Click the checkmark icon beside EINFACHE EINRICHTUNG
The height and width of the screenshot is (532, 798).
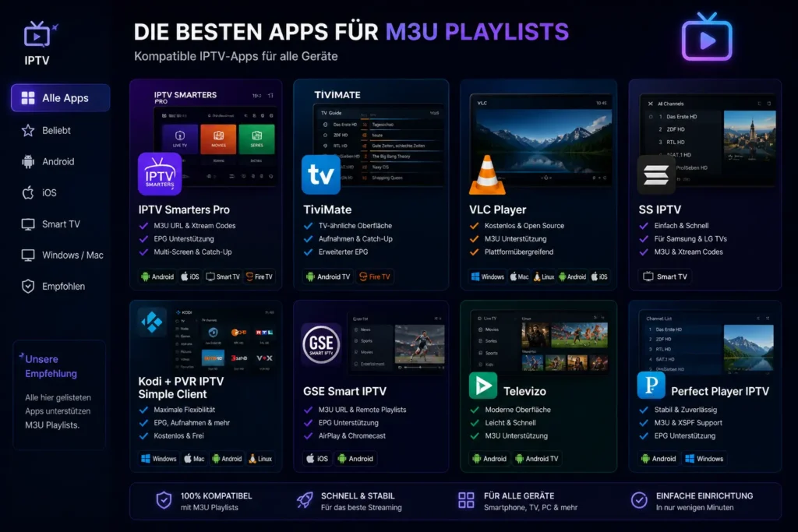point(639,501)
